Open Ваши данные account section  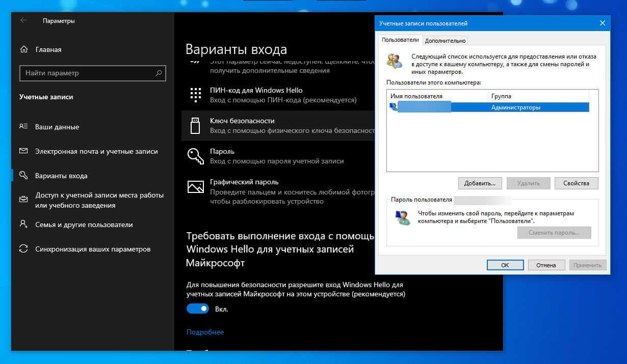pos(57,127)
